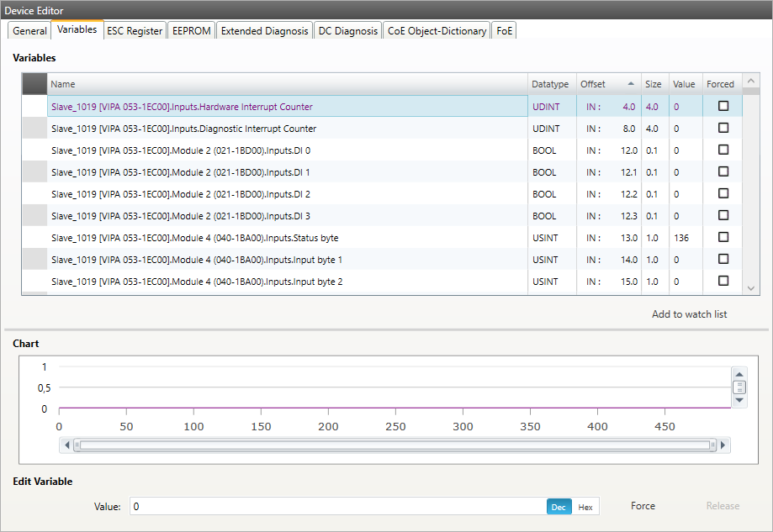The width and height of the screenshot is (773, 532).
Task: Sort variables by Datatype column header
Action: [x=550, y=84]
